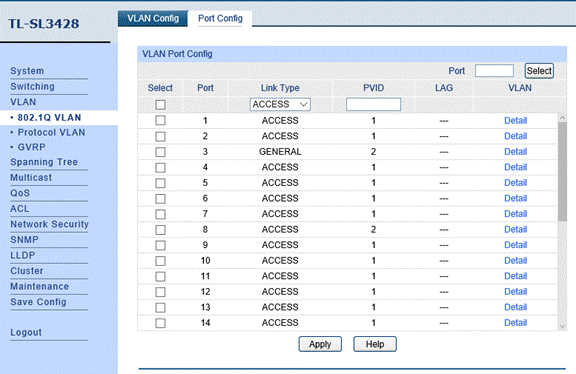Check the box for port 13
This screenshot has height=374, width=576.
[x=160, y=308]
